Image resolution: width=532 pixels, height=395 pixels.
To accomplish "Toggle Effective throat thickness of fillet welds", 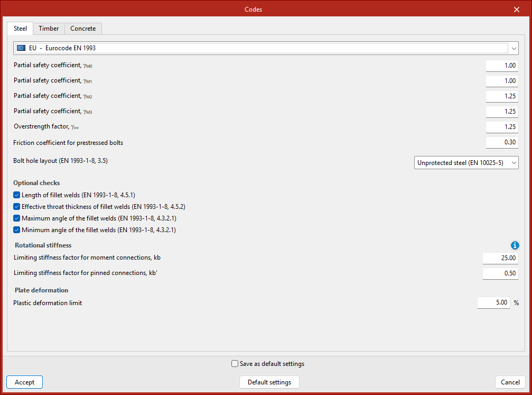I will click(x=17, y=207).
